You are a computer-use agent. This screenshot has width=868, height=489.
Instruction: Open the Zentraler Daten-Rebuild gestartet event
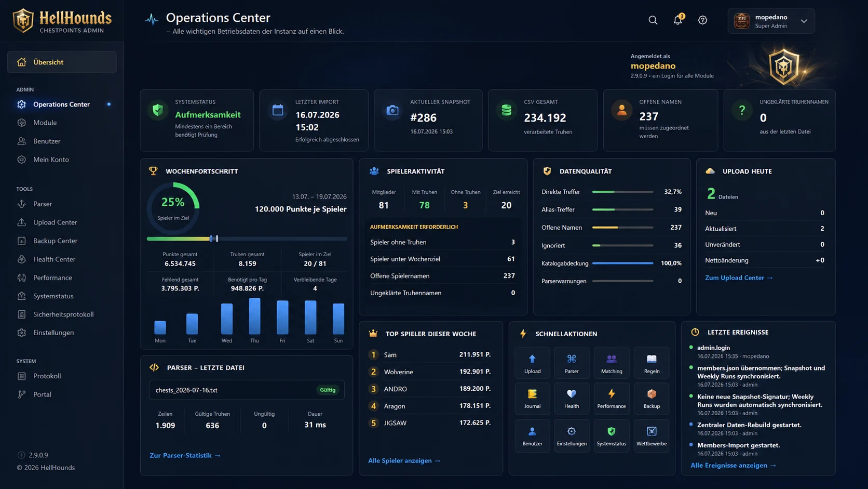749,425
